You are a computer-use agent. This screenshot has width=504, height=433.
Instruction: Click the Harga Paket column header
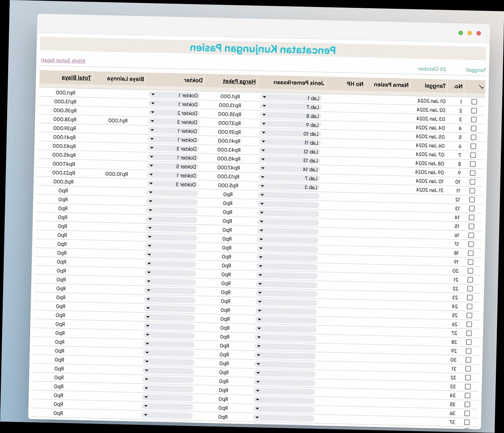tap(239, 82)
